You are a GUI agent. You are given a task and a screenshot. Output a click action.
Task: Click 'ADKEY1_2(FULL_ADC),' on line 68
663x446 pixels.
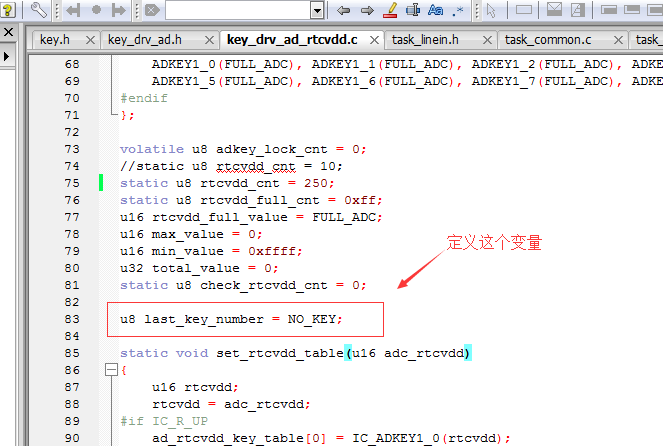click(x=547, y=65)
